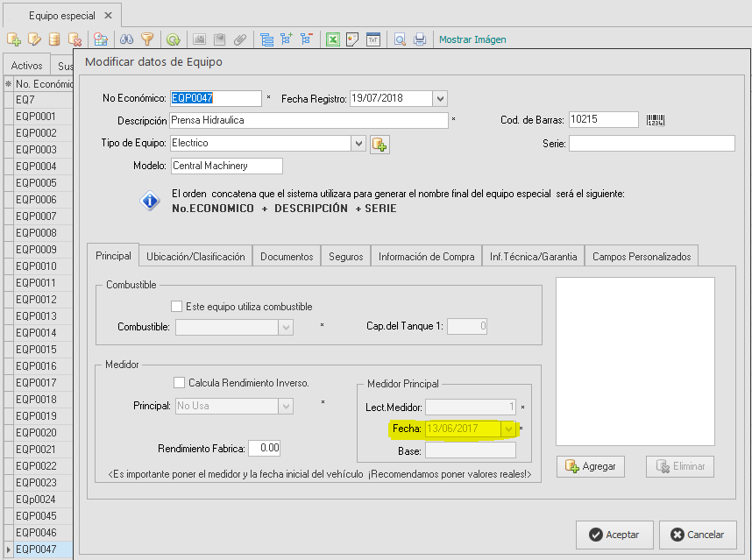752x560 pixels.
Task: Add new equipment type with plus icon
Action: click(380, 145)
